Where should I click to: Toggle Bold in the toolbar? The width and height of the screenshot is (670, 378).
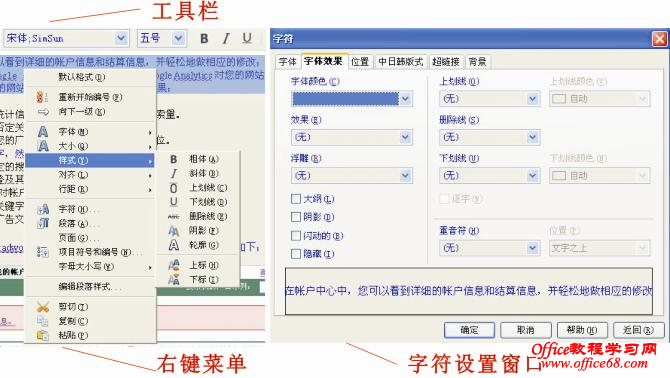[x=204, y=38]
